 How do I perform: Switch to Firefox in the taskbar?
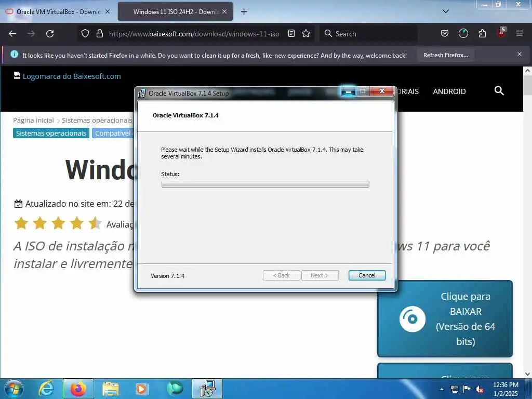[x=78, y=389]
